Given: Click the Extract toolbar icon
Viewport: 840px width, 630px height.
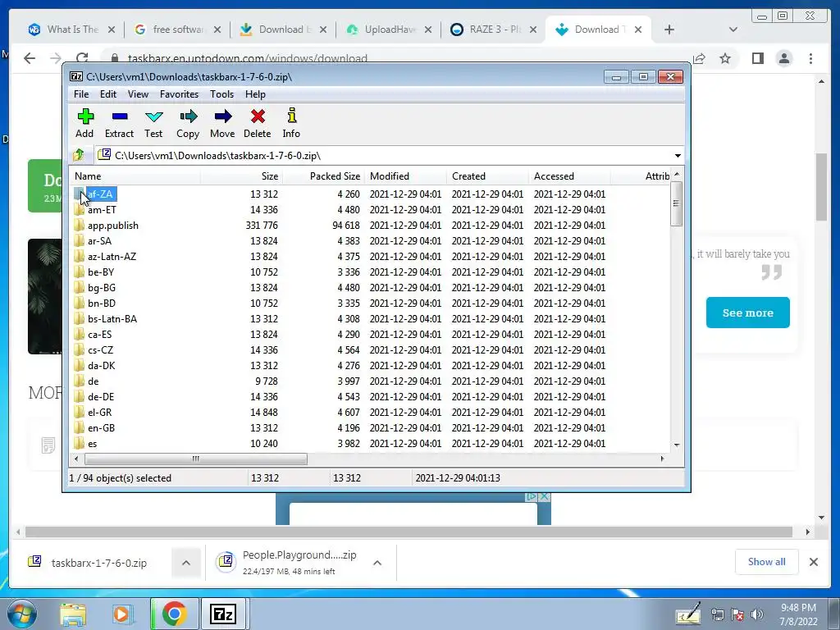Looking at the screenshot, I should click(119, 123).
